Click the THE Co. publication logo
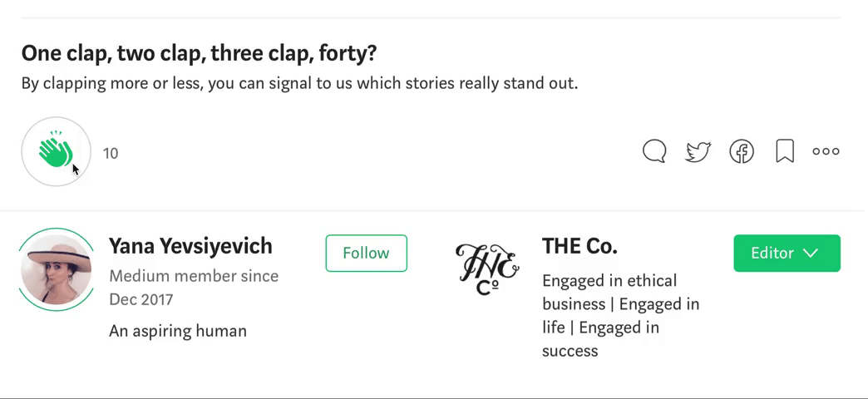Viewport: 868px width, 399px height. 487,268
